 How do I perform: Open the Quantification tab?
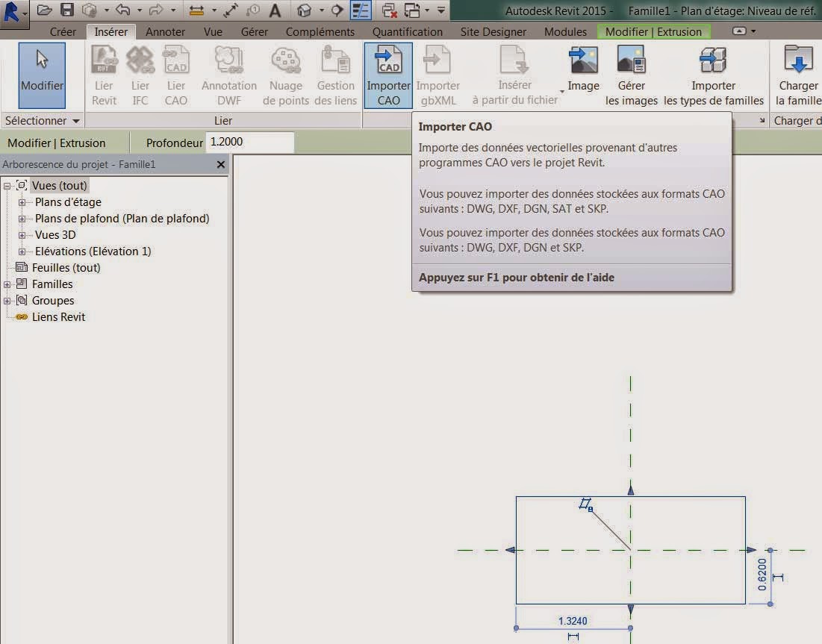(408, 32)
